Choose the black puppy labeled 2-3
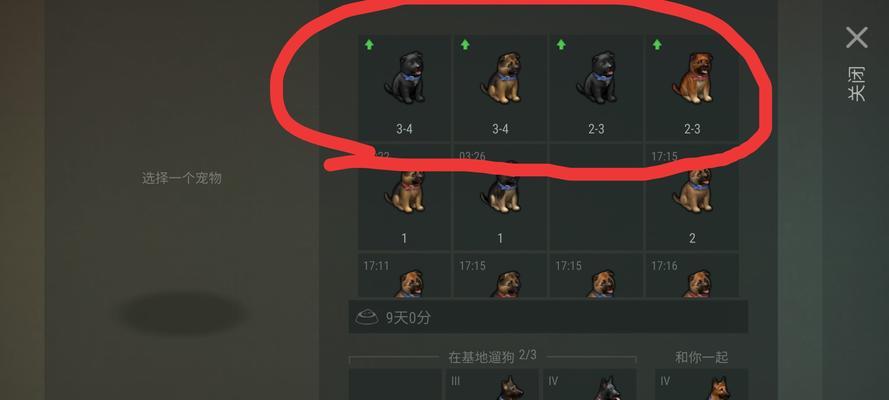 click(596, 88)
